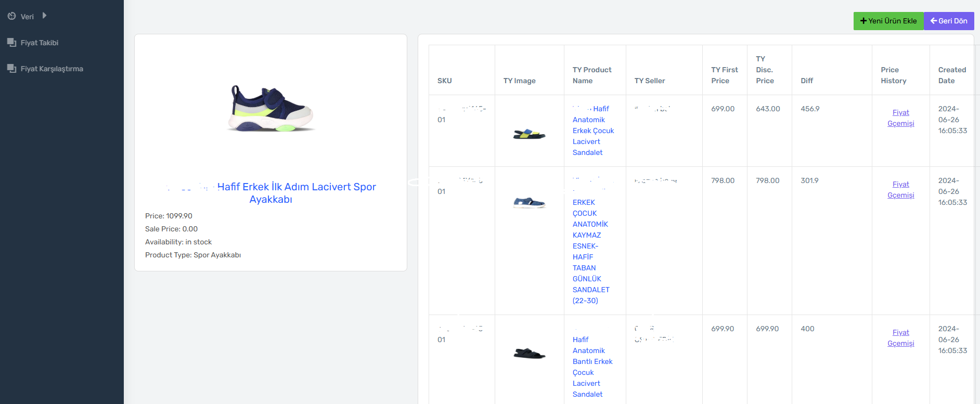Click second row blue sandal thumbnail
980x404 pixels.
pyautogui.click(x=529, y=202)
